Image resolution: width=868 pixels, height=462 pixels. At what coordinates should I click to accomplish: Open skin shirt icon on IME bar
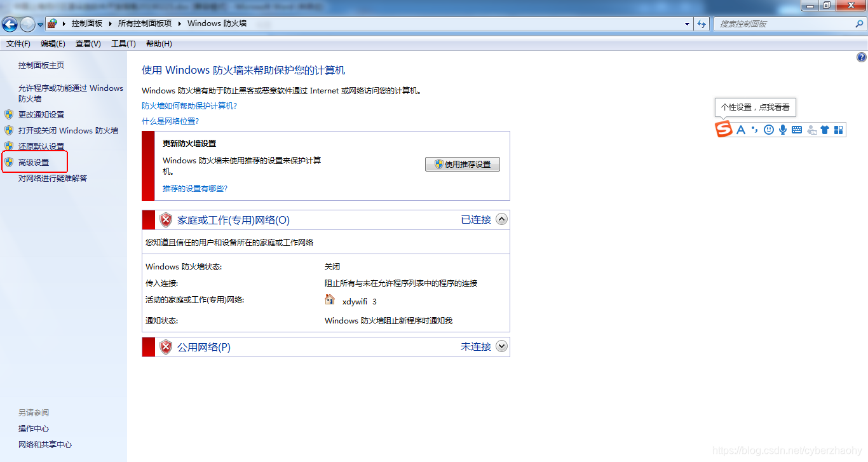click(x=825, y=130)
